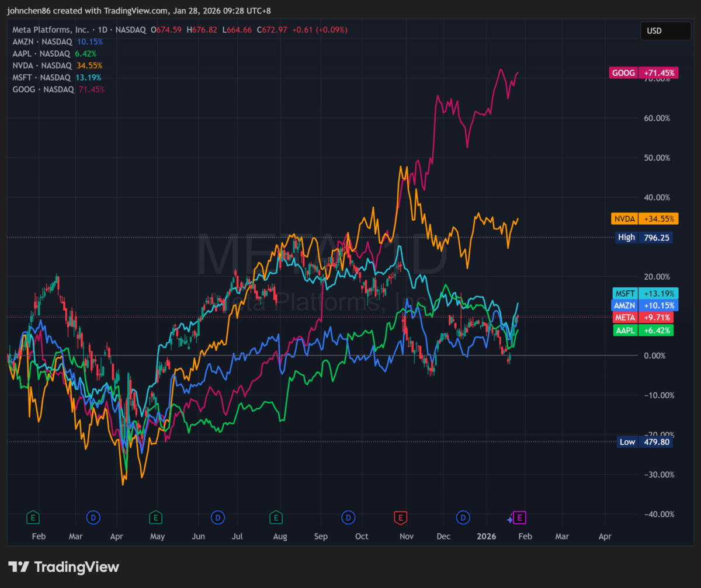Screen dimensions: 701x588
Task: Open the TradingView logo link
Action: (63, 566)
